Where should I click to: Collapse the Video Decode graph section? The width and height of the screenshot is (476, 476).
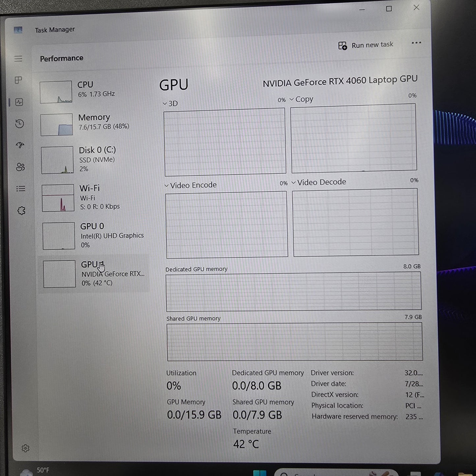293,182
